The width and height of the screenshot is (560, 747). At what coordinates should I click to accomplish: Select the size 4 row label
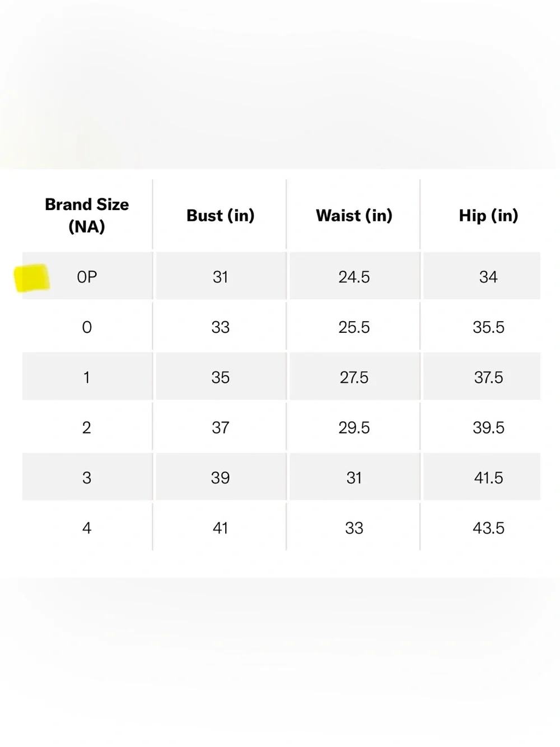[x=87, y=528]
